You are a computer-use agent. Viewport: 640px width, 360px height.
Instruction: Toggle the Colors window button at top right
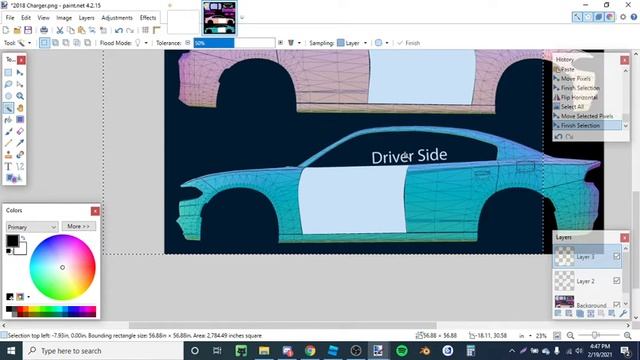(609, 17)
